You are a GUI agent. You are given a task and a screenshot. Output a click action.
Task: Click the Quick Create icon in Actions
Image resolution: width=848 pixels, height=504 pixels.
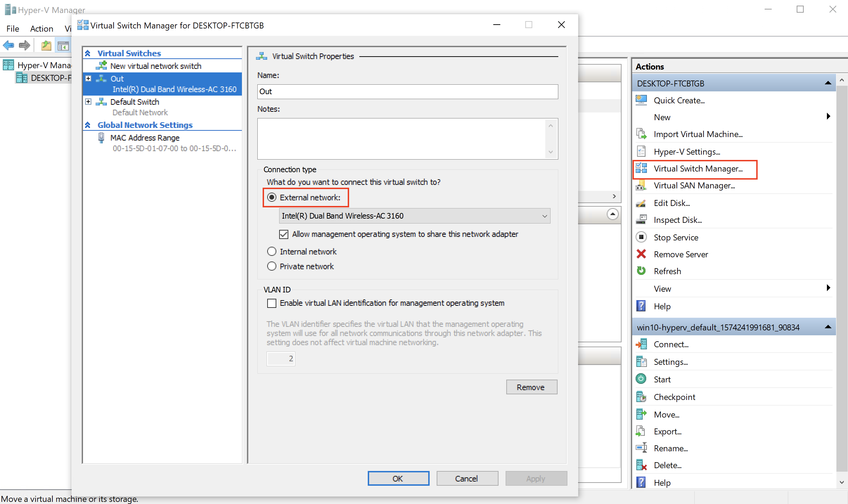[x=641, y=100]
